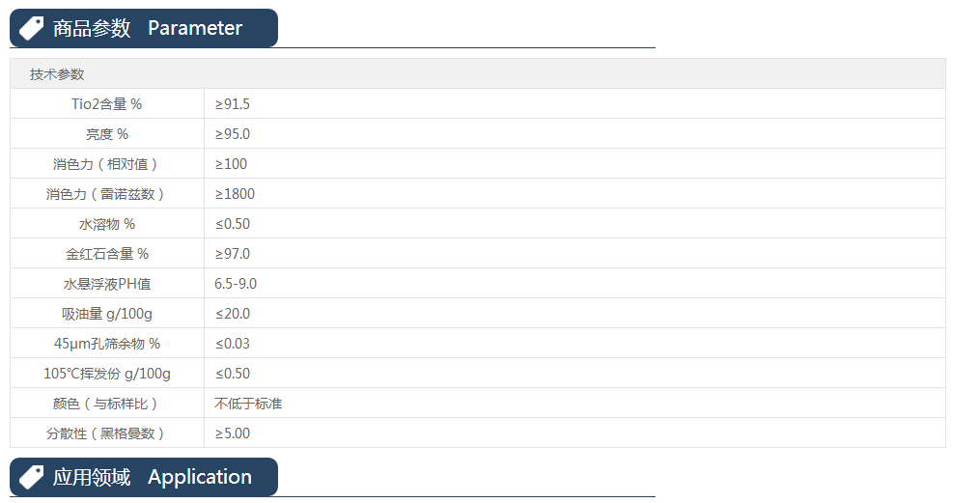The height and width of the screenshot is (503, 980).
Task: Select the 金红石含量 % row label
Action: coord(106,254)
